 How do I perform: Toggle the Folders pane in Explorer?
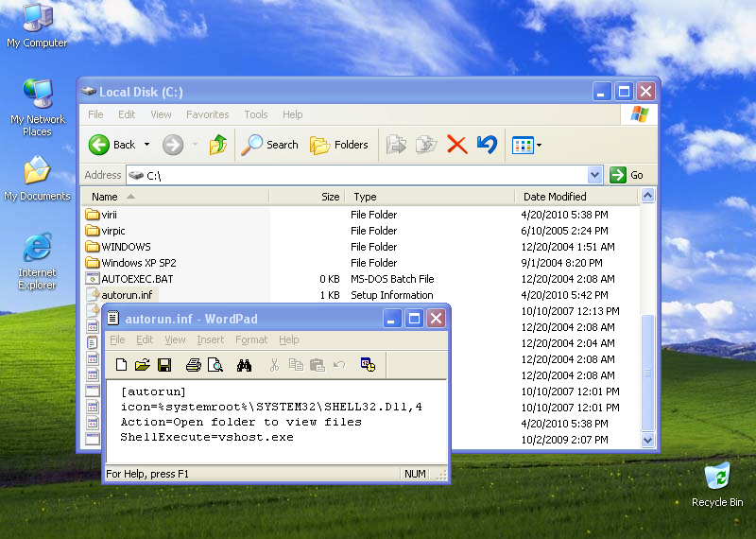click(339, 145)
